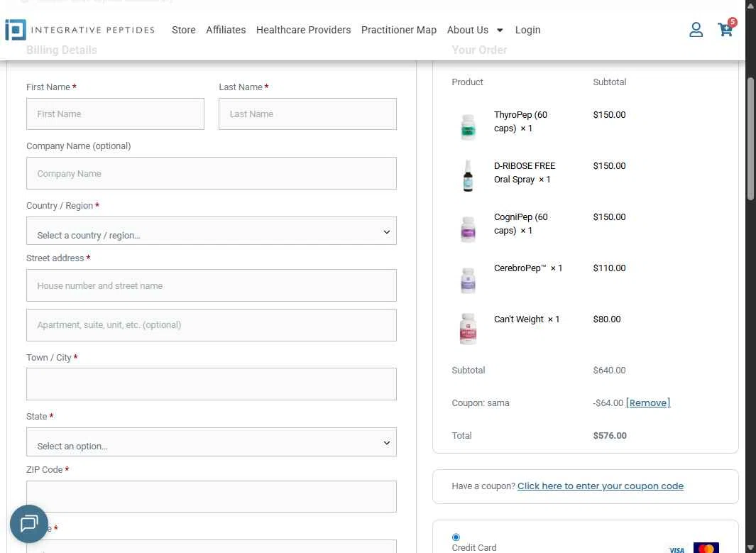Viewport: 756px width, 553px height.
Task: Open the shopping cart icon
Action: [x=725, y=29]
